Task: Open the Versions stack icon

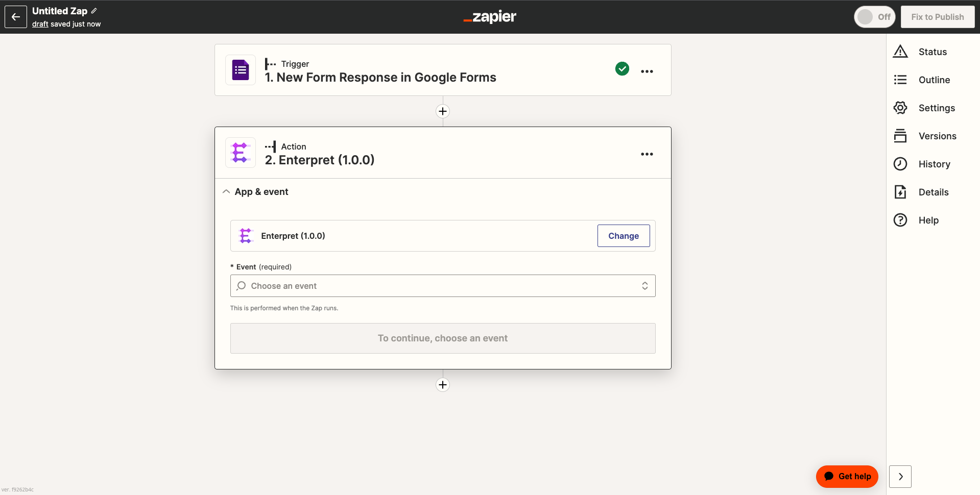Action: tap(900, 136)
